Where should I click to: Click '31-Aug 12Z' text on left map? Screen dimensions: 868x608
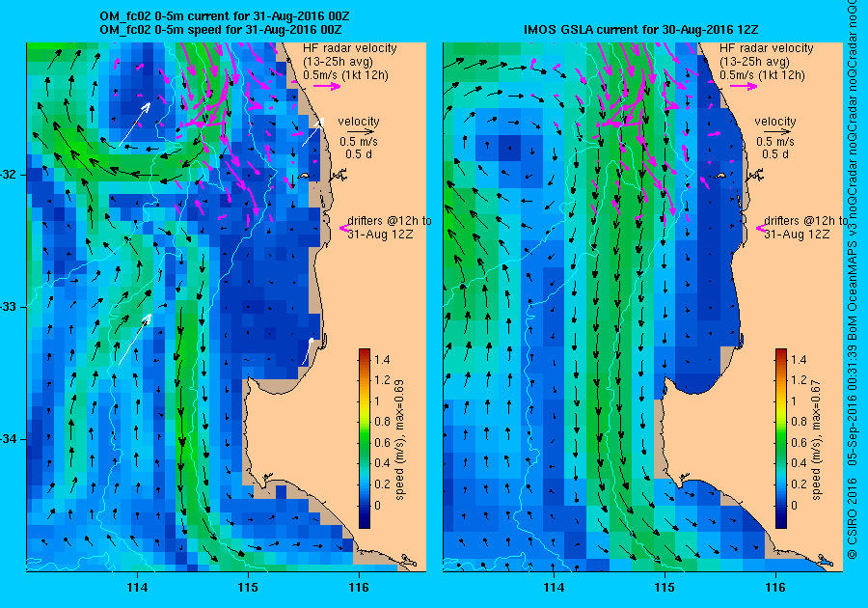coord(380,235)
